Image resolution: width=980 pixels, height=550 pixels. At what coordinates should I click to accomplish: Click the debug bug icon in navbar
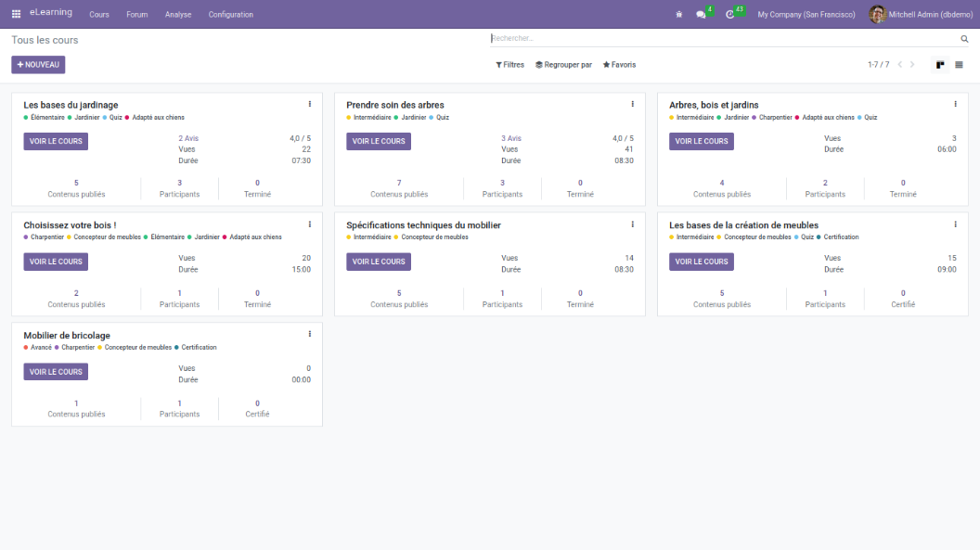(679, 14)
